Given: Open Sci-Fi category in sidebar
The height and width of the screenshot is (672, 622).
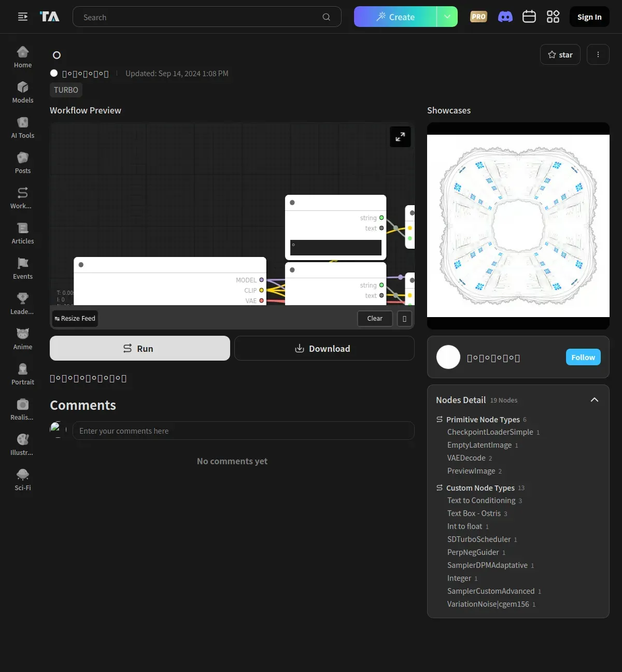Looking at the screenshot, I should point(23,480).
